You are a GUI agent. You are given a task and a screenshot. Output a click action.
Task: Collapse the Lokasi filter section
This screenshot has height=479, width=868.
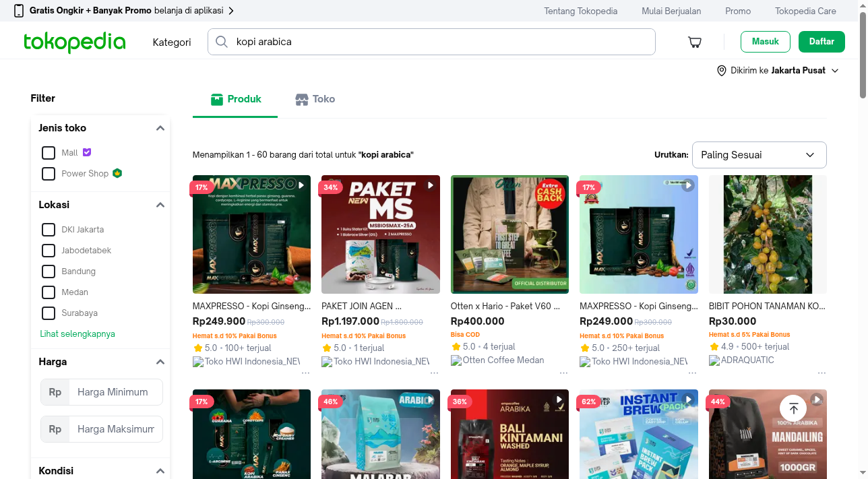tap(160, 205)
